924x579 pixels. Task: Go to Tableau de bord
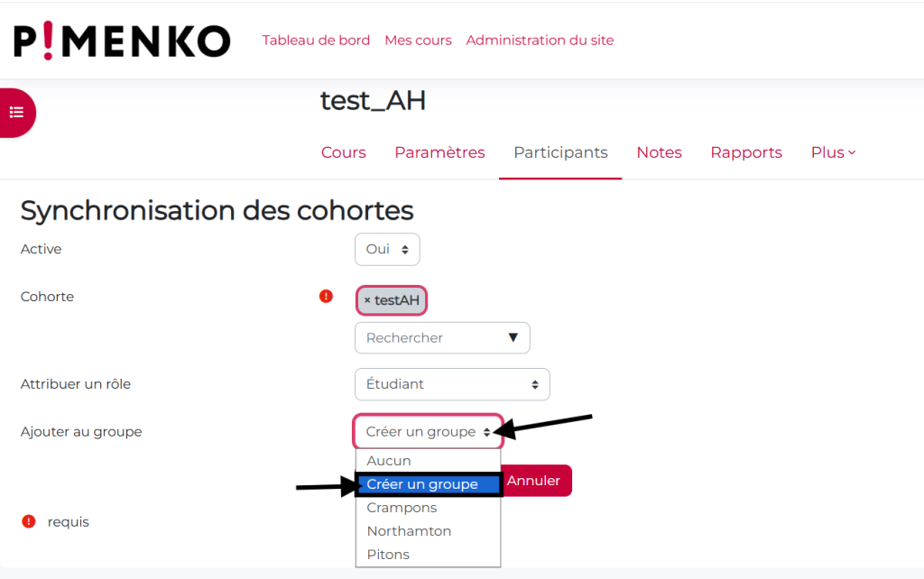(x=316, y=41)
